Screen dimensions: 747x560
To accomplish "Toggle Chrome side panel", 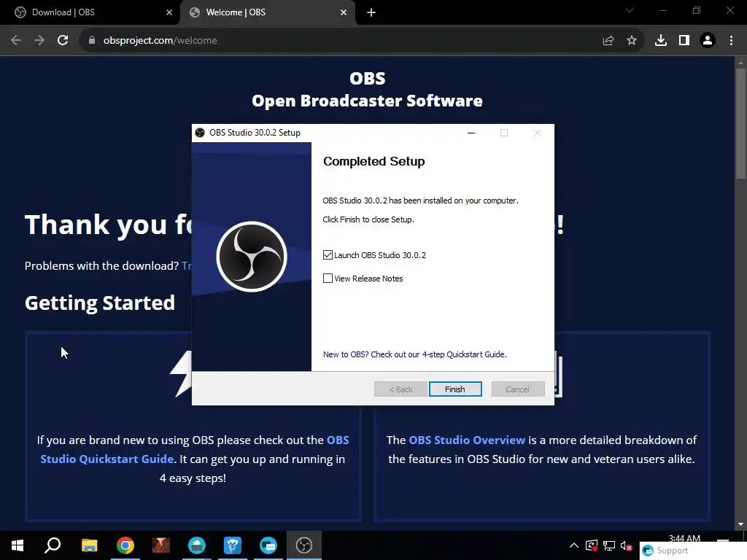I will [684, 41].
